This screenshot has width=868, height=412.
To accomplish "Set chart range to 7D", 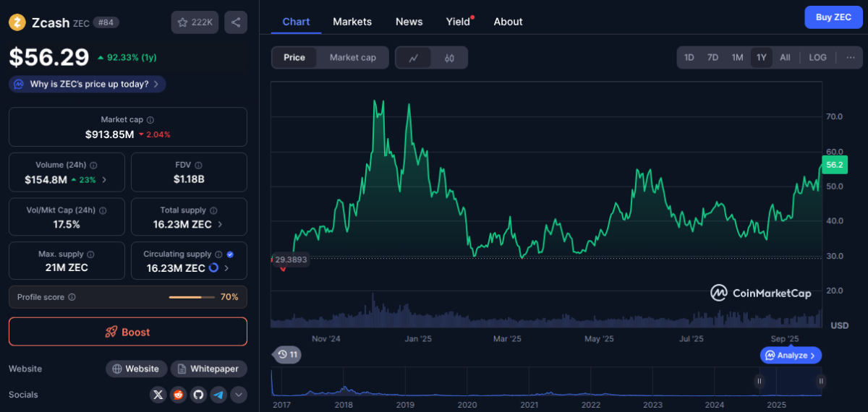I will point(712,57).
